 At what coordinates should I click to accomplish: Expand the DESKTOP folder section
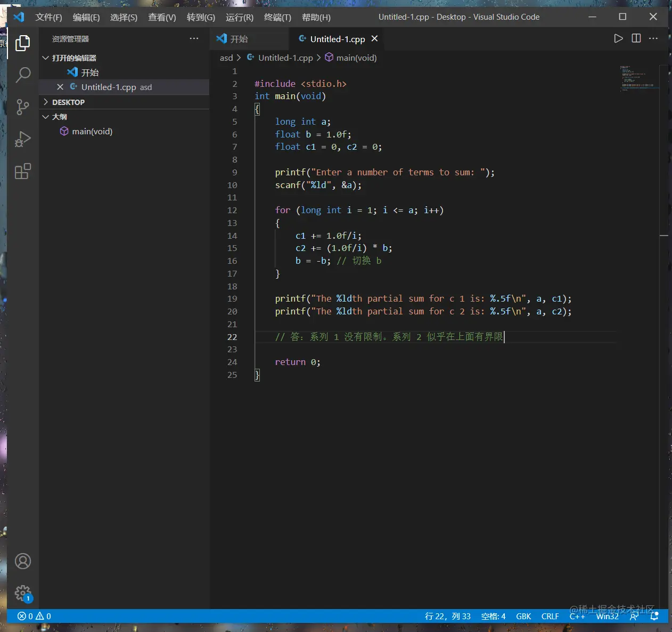[68, 102]
